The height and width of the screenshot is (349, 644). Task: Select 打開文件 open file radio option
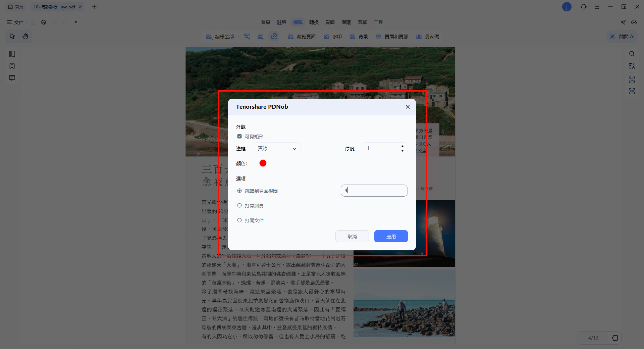point(239,220)
